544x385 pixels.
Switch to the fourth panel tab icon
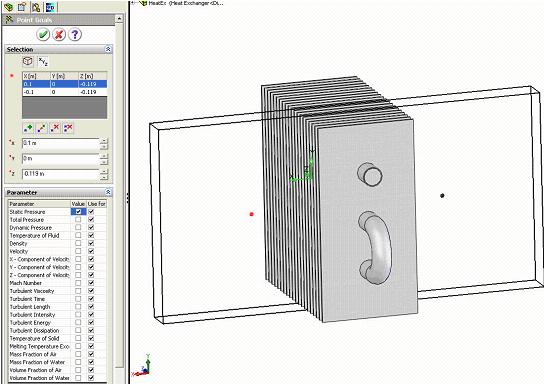50,7
